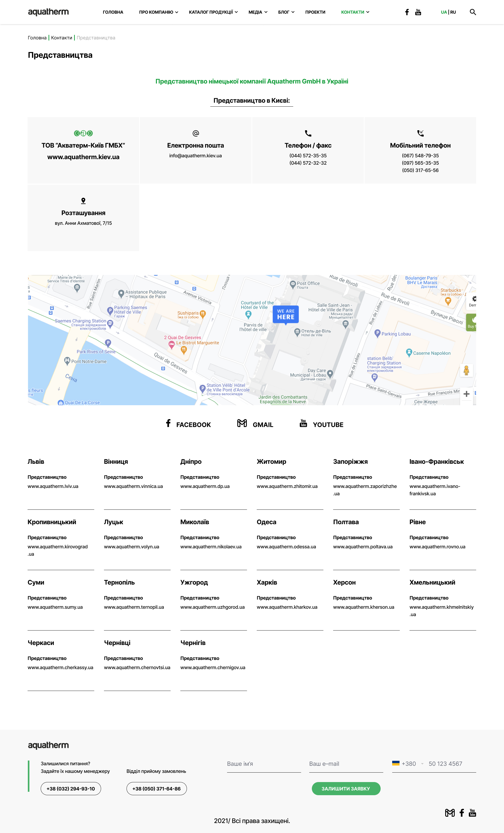Click the email at-sign icon
The image size is (504, 833).
196,133
